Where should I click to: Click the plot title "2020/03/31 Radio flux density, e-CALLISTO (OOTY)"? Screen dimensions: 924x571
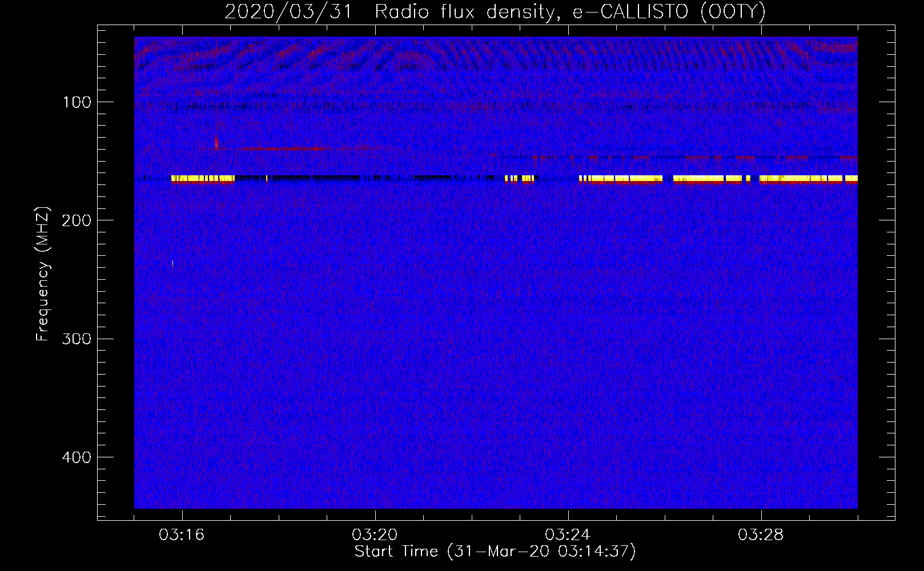pyautogui.click(x=495, y=11)
